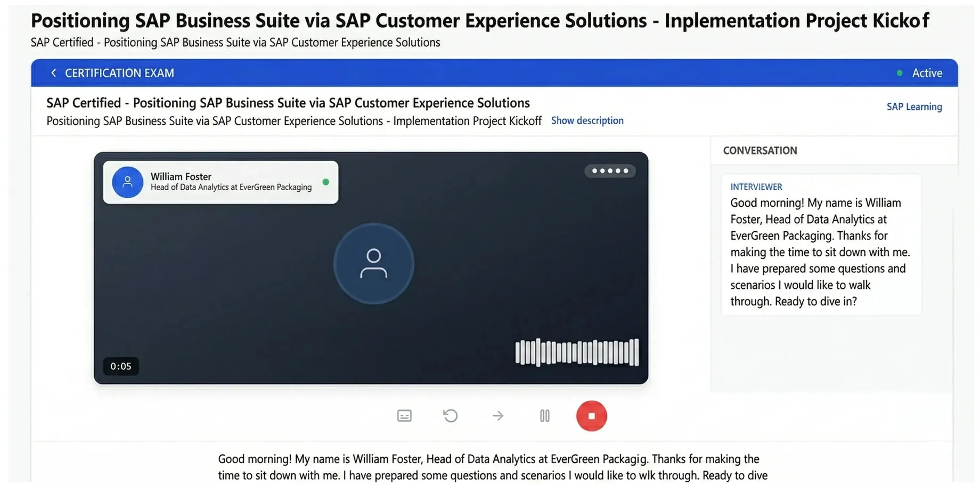Click the back chevron beside Certification Exam
Screen dimensions: 980x485
(x=53, y=73)
